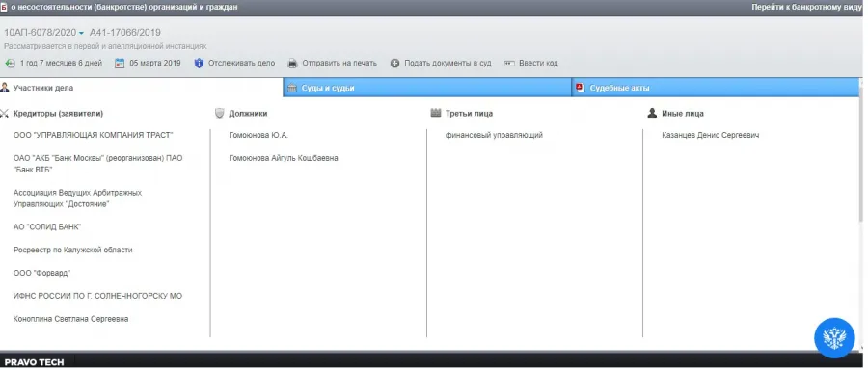Open the round blue eagle emblem widget
868x370 pixels.
[834, 337]
